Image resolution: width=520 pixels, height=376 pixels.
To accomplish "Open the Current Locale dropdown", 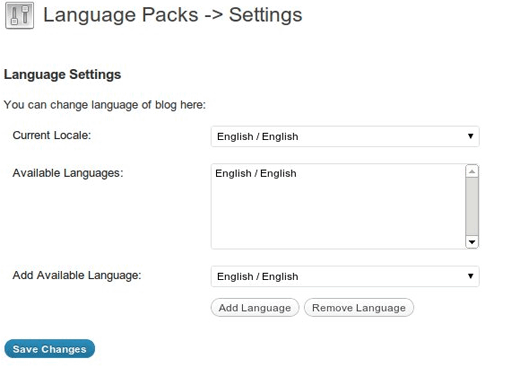I will (x=345, y=136).
